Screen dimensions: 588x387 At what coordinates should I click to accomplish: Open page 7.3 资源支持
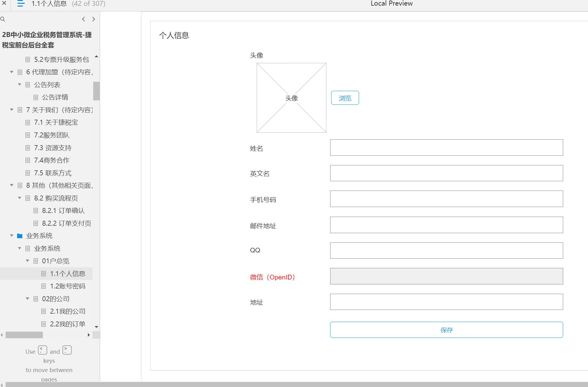click(53, 148)
